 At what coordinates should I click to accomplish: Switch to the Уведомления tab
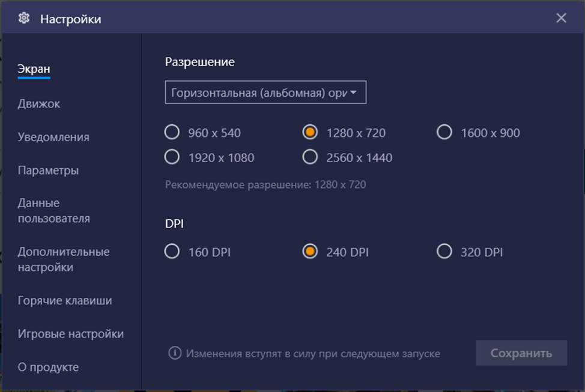point(53,137)
